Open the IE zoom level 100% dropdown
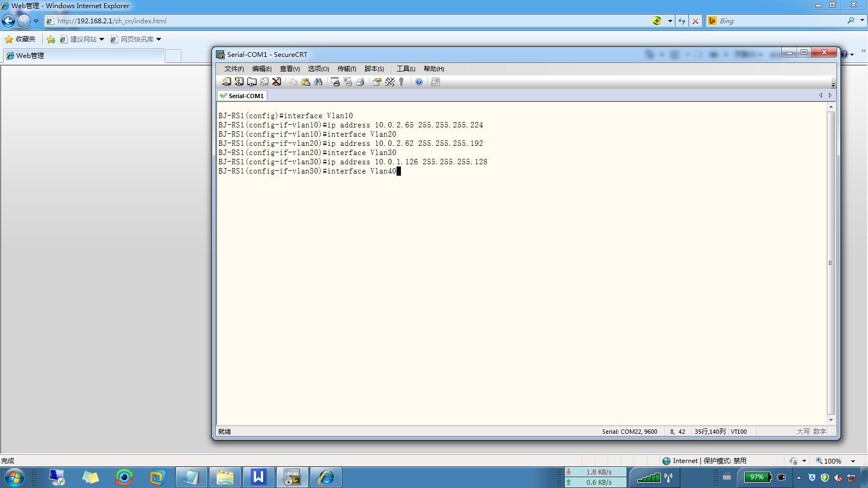868x488 pixels. pos(853,461)
